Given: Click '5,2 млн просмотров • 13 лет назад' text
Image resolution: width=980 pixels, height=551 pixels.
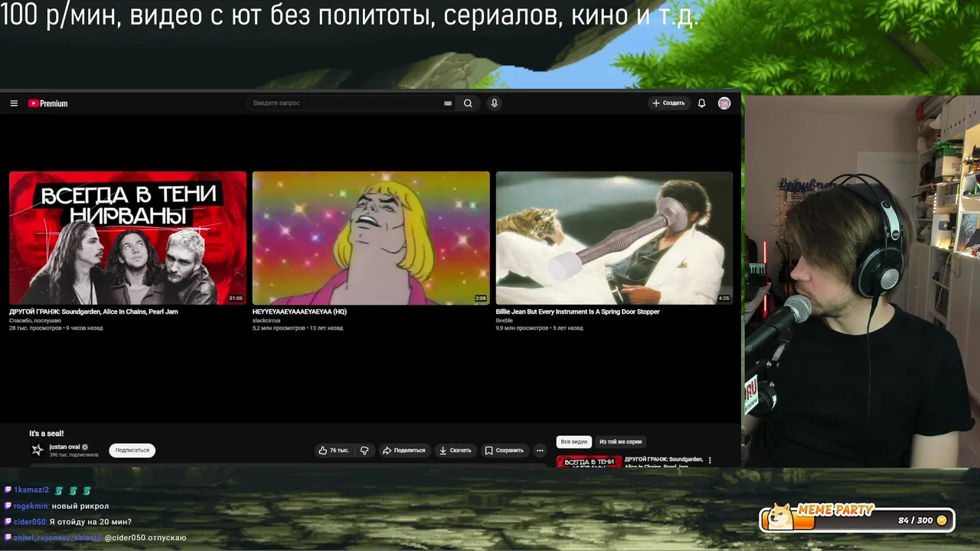Looking at the screenshot, I should [298, 328].
